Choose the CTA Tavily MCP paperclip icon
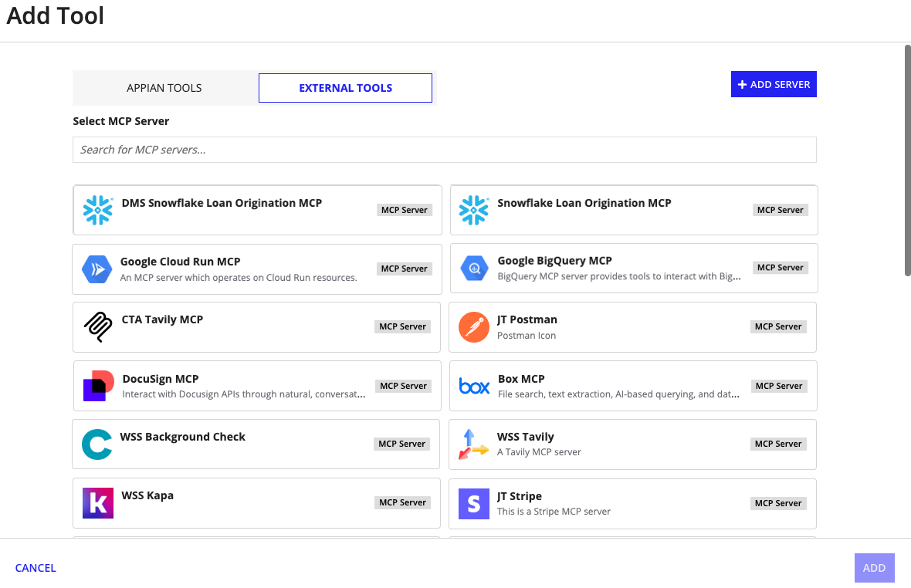911x588 pixels. (x=97, y=327)
